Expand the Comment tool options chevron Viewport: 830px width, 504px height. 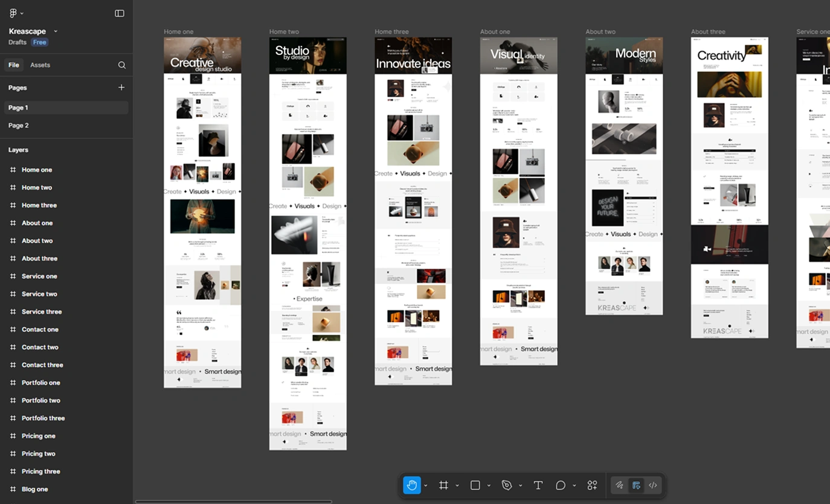click(574, 485)
